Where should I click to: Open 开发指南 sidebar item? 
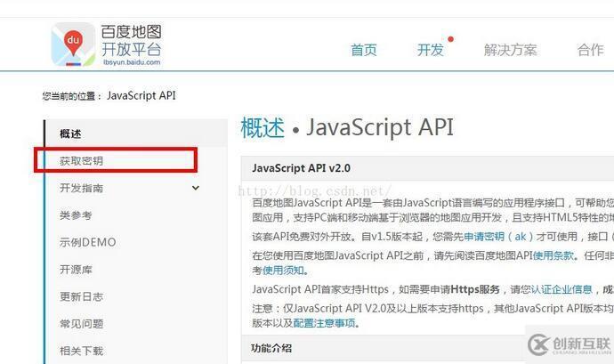click(82, 188)
